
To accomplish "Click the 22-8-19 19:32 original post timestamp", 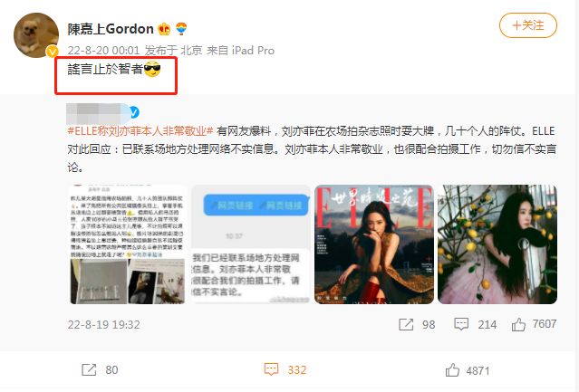I will (104, 325).
